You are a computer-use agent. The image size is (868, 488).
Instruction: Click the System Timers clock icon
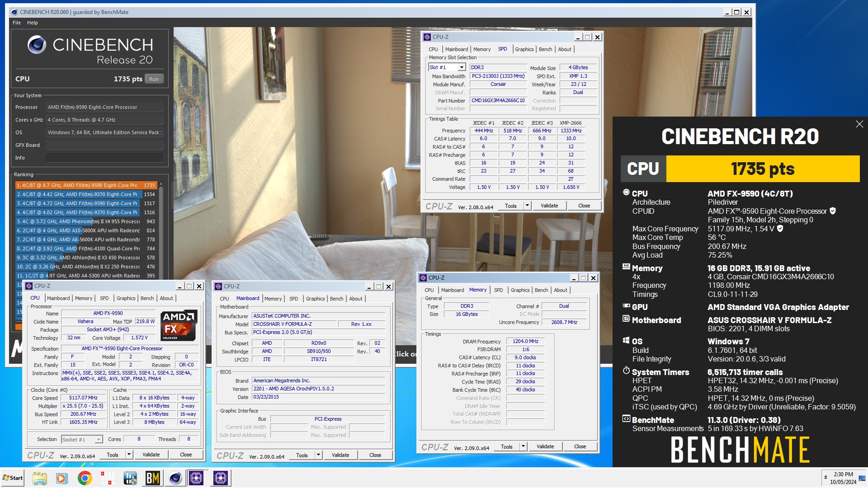(626, 371)
